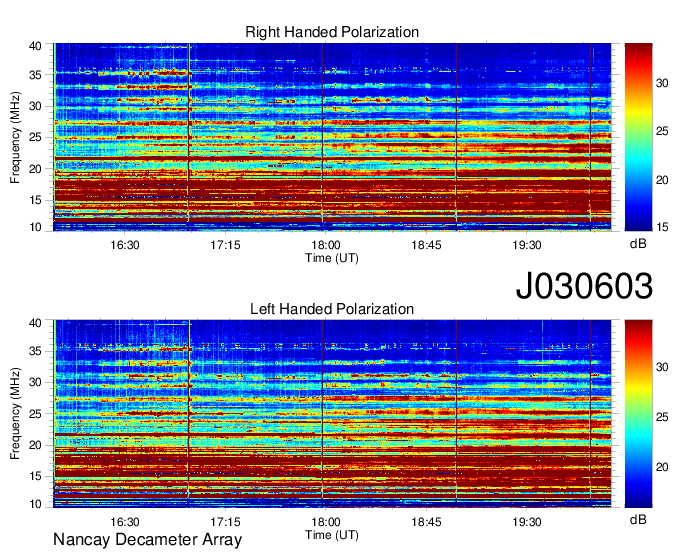Click the 20 dB value on Right Handed color bar
The image size is (680, 552).
tap(662, 180)
